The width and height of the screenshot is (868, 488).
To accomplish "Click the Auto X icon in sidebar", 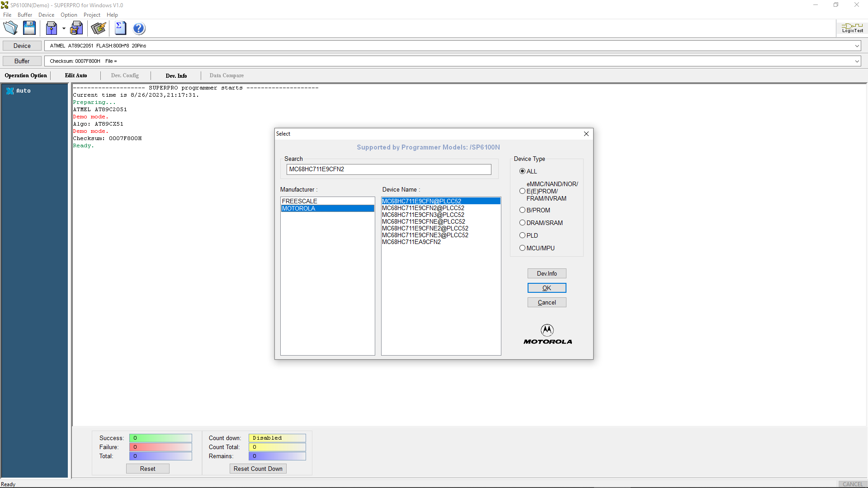I will 10,91.
